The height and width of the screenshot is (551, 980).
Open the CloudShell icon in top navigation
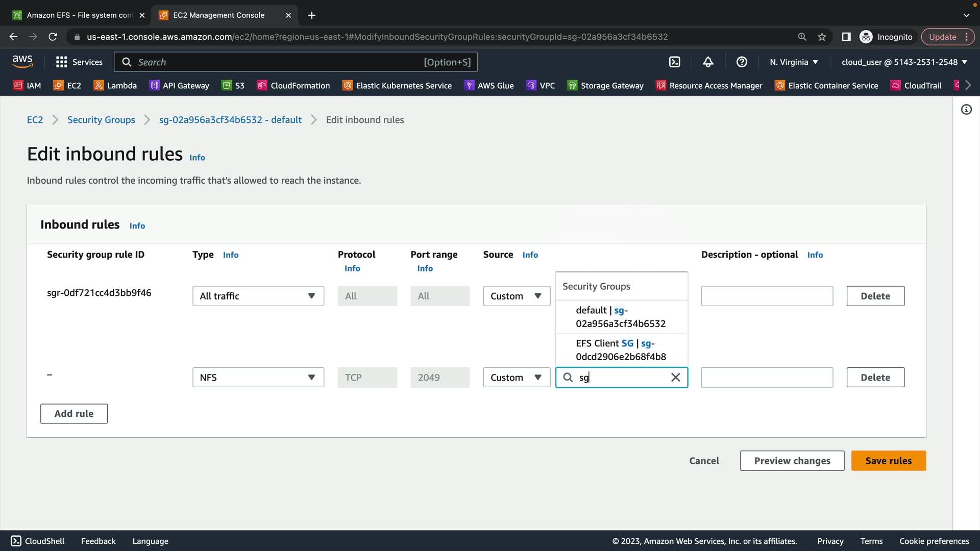[x=674, y=62]
